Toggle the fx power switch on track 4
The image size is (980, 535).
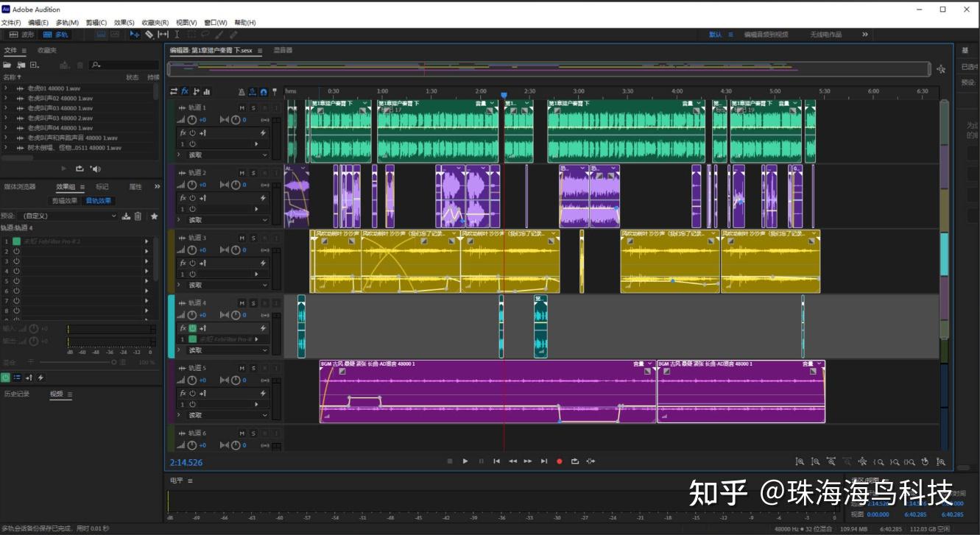pos(193,329)
